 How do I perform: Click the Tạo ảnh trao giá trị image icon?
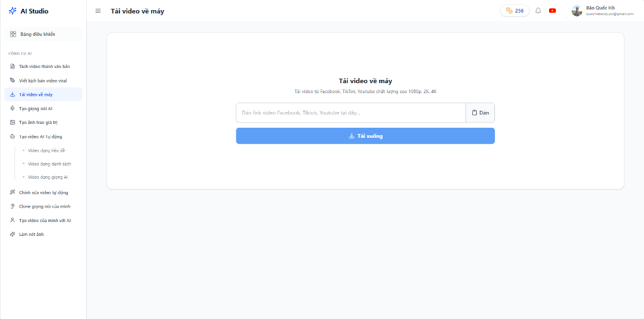[13, 123]
